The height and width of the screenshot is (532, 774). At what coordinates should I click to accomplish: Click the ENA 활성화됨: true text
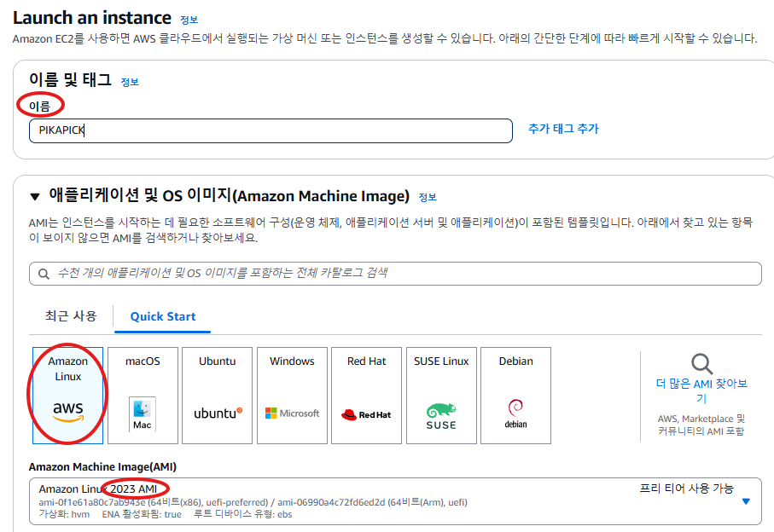click(x=142, y=514)
